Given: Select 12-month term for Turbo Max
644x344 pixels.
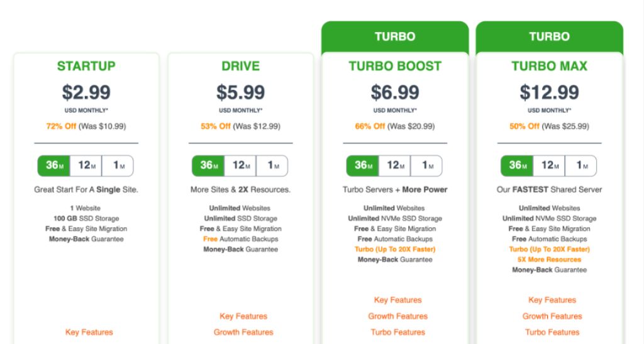Looking at the screenshot, I should [549, 166].
